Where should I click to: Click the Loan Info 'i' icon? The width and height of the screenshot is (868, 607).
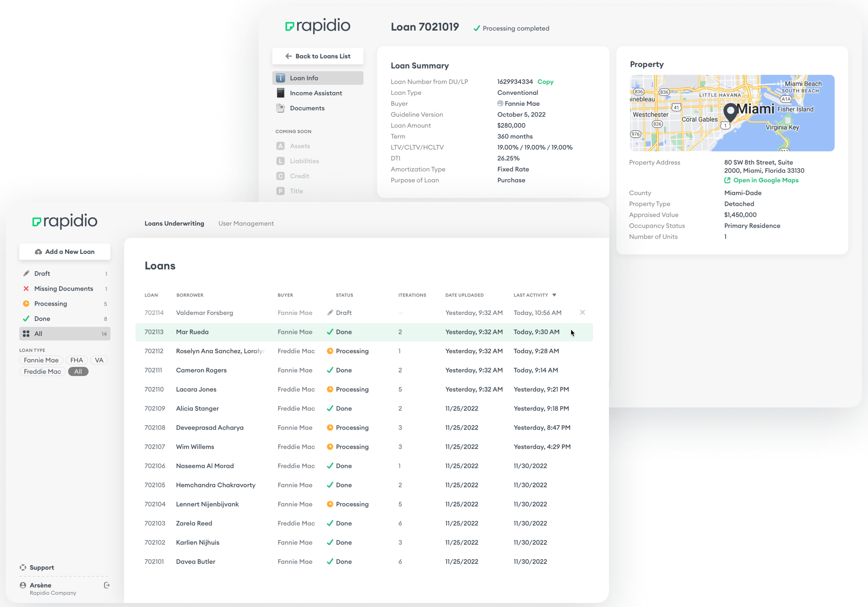click(280, 78)
